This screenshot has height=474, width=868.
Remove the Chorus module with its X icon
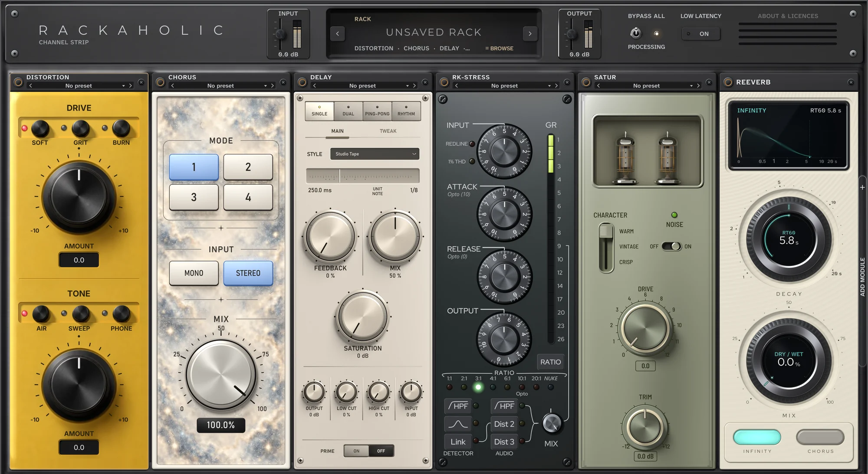(283, 82)
